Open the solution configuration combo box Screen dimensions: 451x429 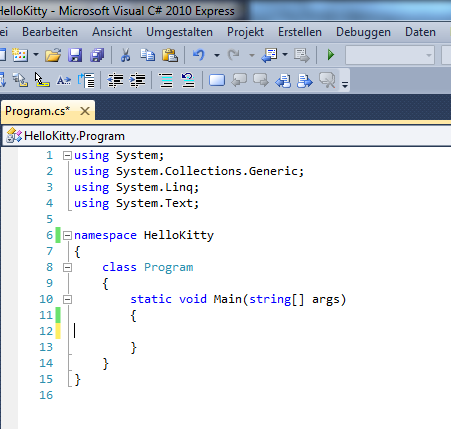(x=390, y=55)
